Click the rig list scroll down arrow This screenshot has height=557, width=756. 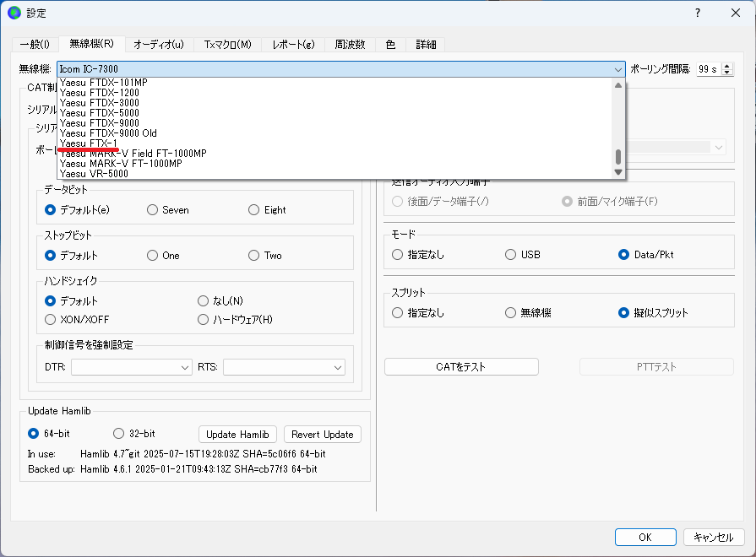tap(618, 172)
